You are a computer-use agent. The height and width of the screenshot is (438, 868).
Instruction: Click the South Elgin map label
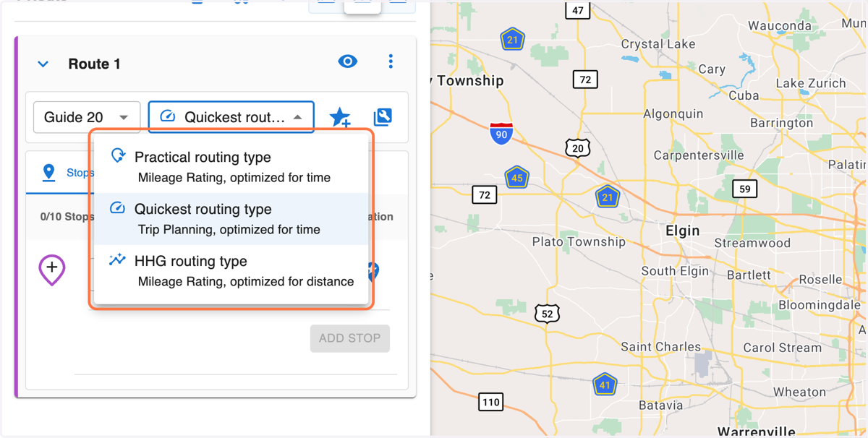pyautogui.click(x=675, y=271)
